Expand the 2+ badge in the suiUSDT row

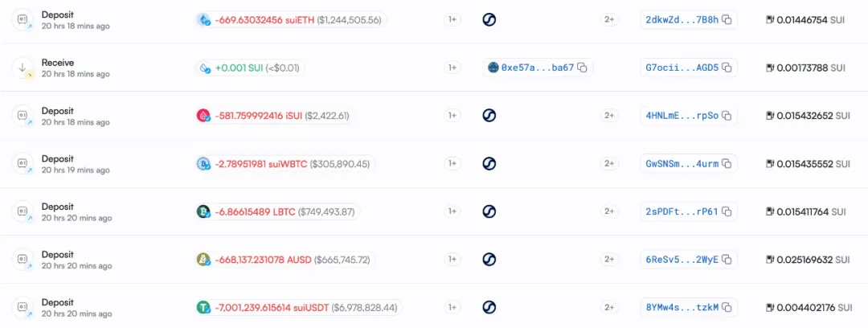tap(609, 307)
